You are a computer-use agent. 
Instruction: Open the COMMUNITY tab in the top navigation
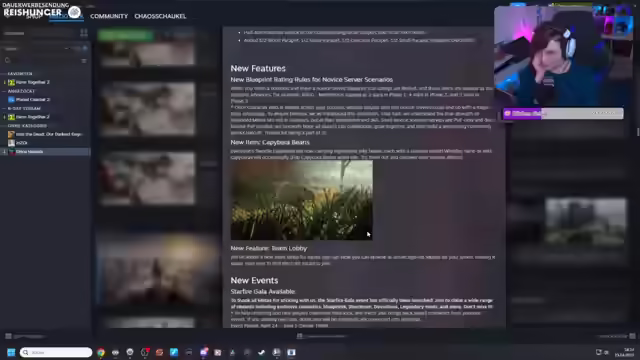point(109,16)
